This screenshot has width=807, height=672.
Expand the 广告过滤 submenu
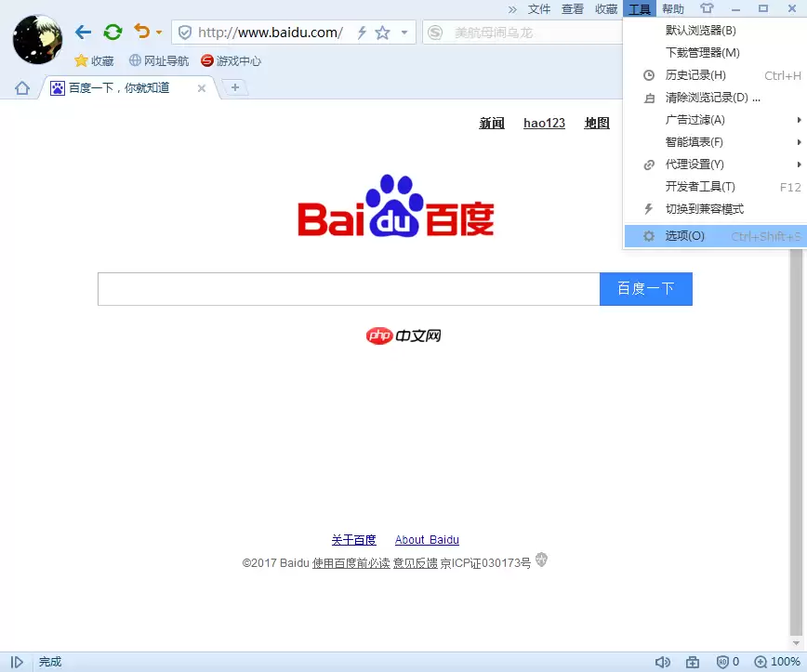click(x=696, y=120)
